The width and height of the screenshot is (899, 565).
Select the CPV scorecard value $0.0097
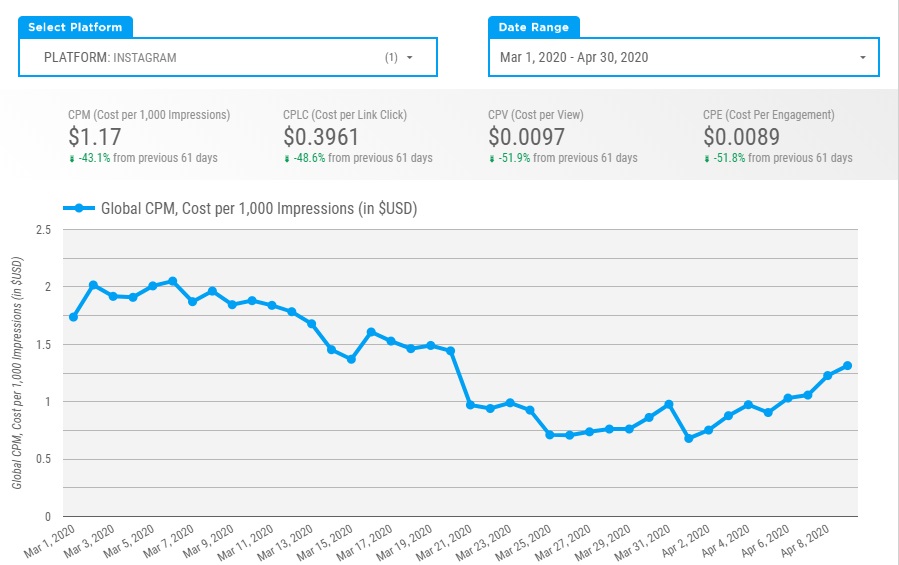526,137
